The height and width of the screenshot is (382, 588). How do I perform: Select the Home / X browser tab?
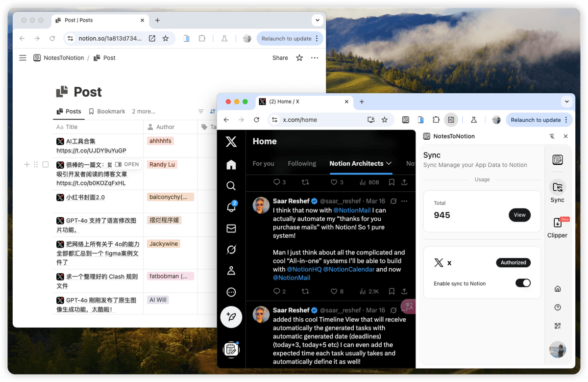pyautogui.click(x=304, y=102)
